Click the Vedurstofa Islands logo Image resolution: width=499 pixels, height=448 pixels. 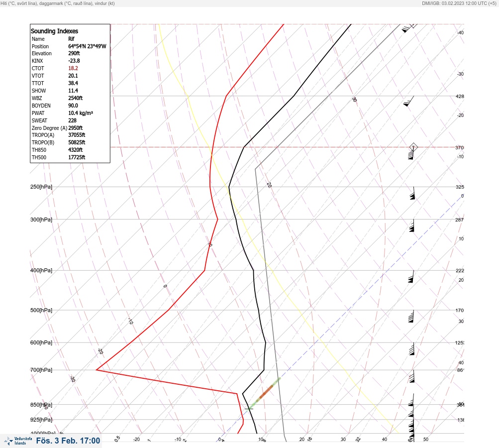(18, 441)
